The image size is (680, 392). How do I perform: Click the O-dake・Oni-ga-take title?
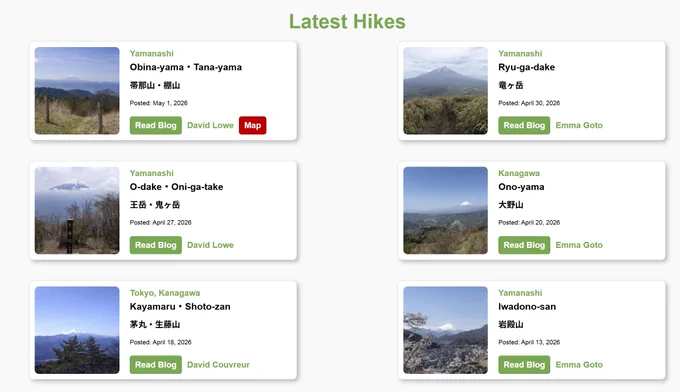tap(177, 187)
